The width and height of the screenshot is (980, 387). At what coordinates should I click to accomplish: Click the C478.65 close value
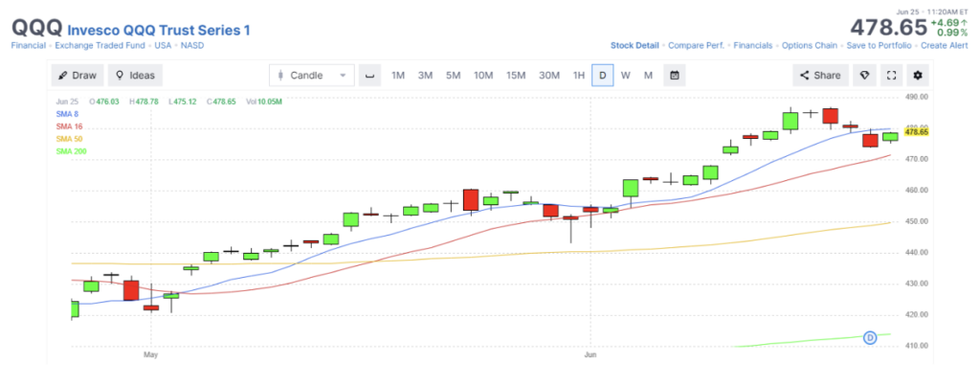pos(221,102)
